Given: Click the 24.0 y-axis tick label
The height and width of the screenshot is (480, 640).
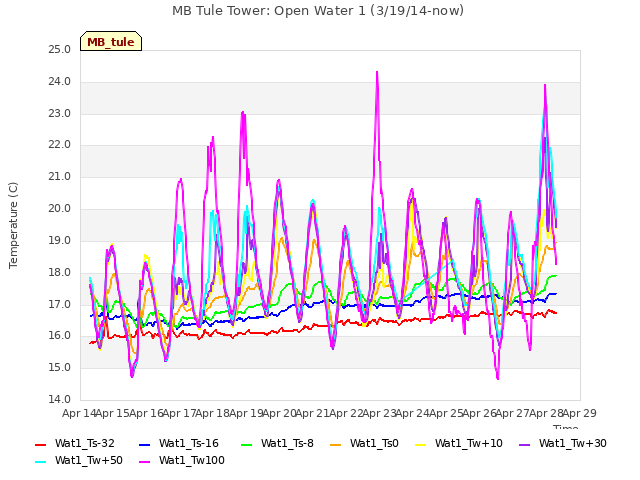Looking at the screenshot, I should (x=60, y=82).
